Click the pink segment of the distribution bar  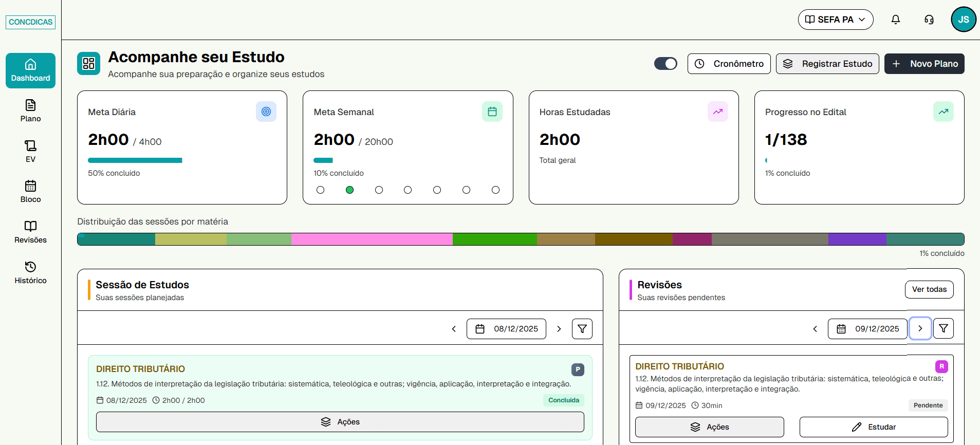[x=372, y=239]
